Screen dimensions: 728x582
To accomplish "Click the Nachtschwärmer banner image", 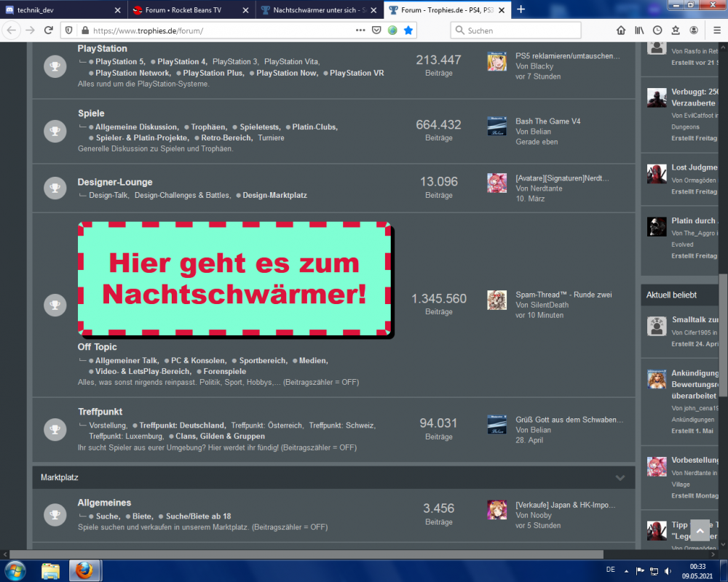I will click(234, 279).
